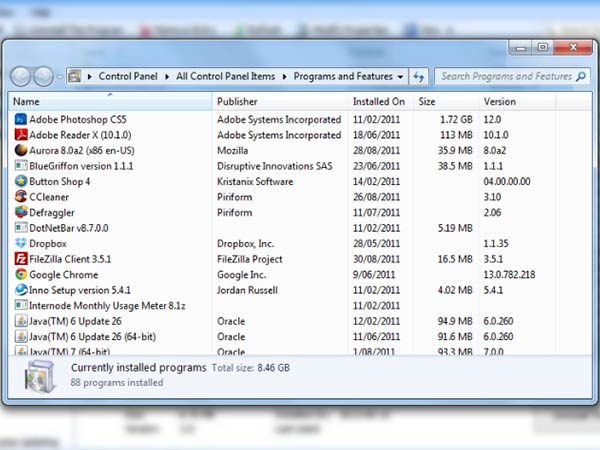600x450 pixels.
Task: Select Aurora 8.0a2 (x86 en-US) entry
Action: pyautogui.click(x=82, y=150)
